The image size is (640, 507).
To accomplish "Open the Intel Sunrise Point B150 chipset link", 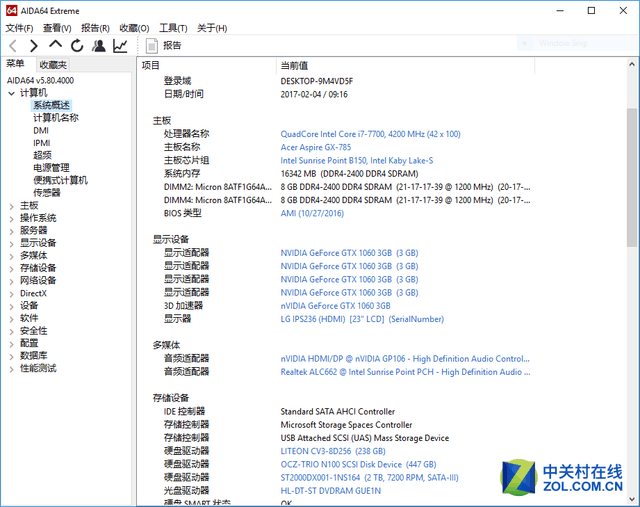I will (x=357, y=160).
